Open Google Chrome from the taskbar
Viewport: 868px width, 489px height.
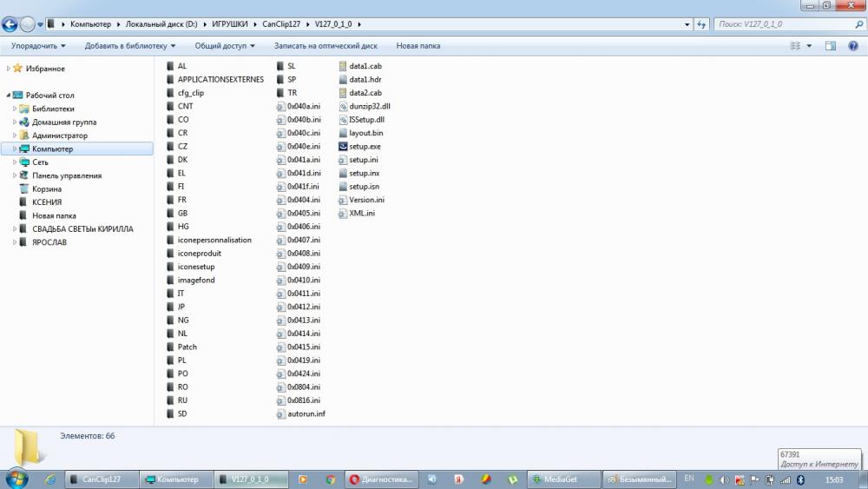tap(331, 479)
